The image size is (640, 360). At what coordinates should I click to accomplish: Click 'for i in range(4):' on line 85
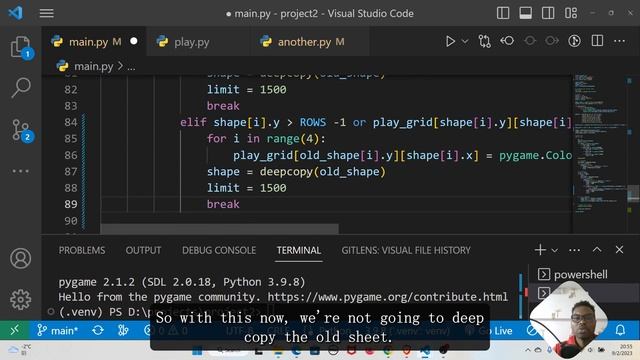pos(266,139)
